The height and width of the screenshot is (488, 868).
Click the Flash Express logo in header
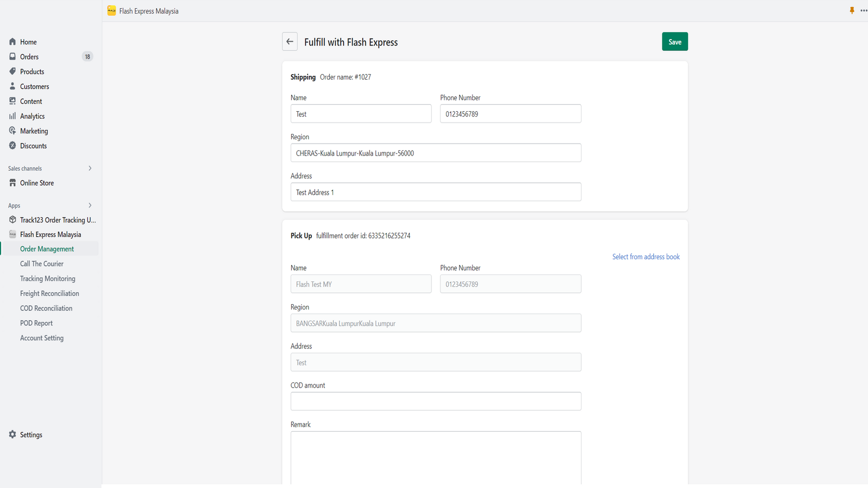click(112, 10)
